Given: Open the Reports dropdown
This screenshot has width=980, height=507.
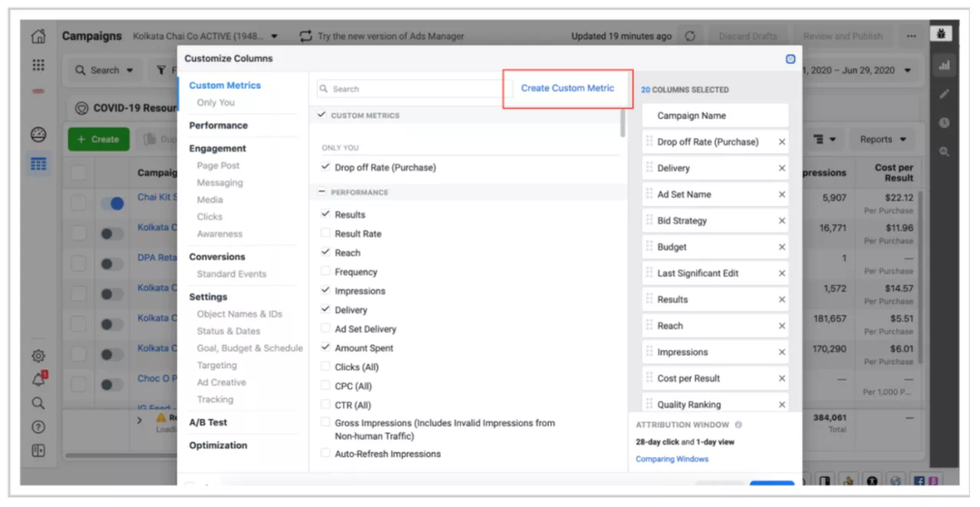Looking at the screenshot, I should tap(883, 140).
